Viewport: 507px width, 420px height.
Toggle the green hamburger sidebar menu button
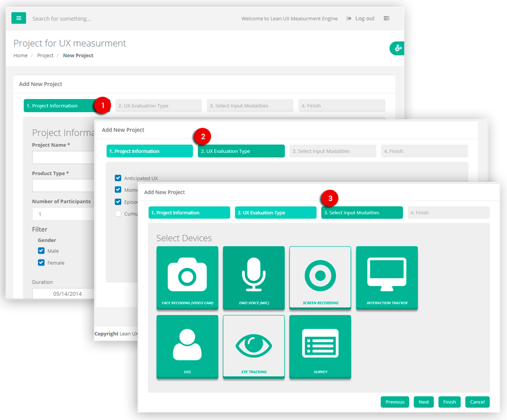[19, 18]
